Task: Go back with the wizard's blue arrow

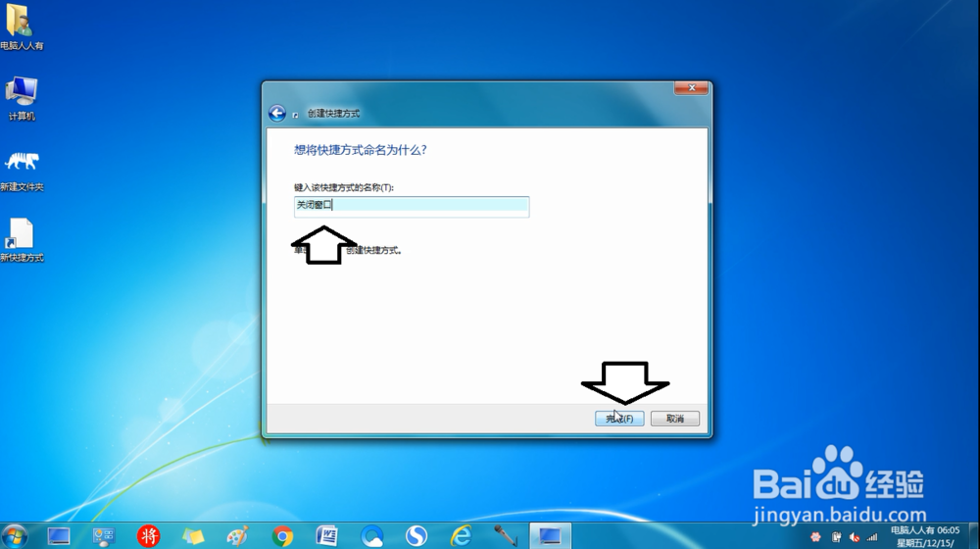Action: coord(277,113)
